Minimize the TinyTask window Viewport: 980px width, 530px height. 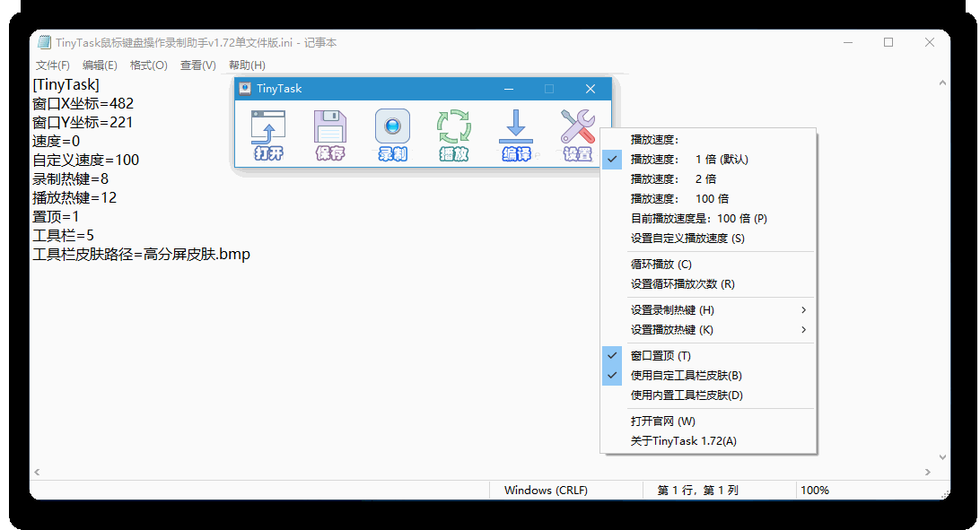click(509, 89)
